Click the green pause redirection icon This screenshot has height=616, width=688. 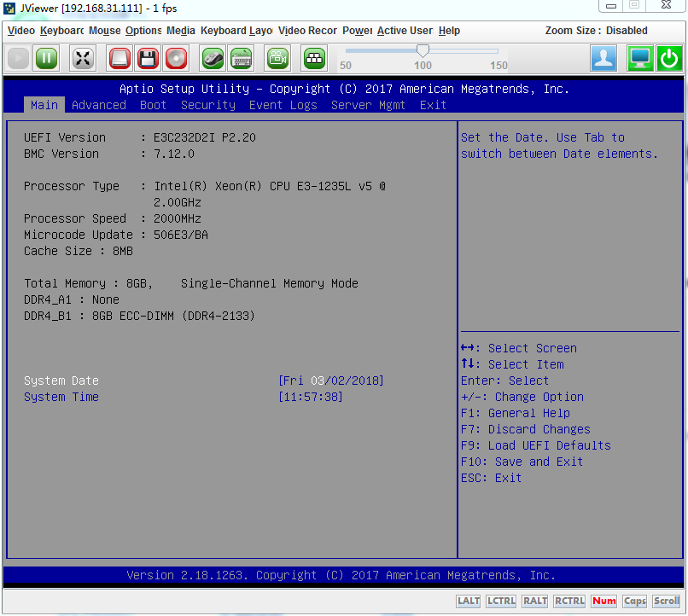(46, 58)
